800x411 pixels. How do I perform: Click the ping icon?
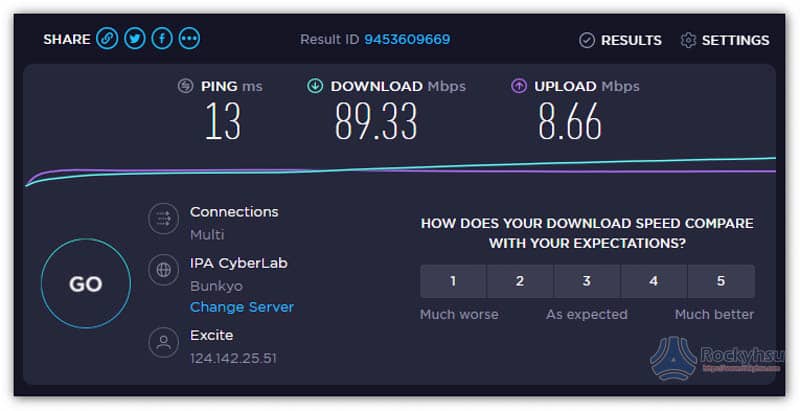click(185, 86)
